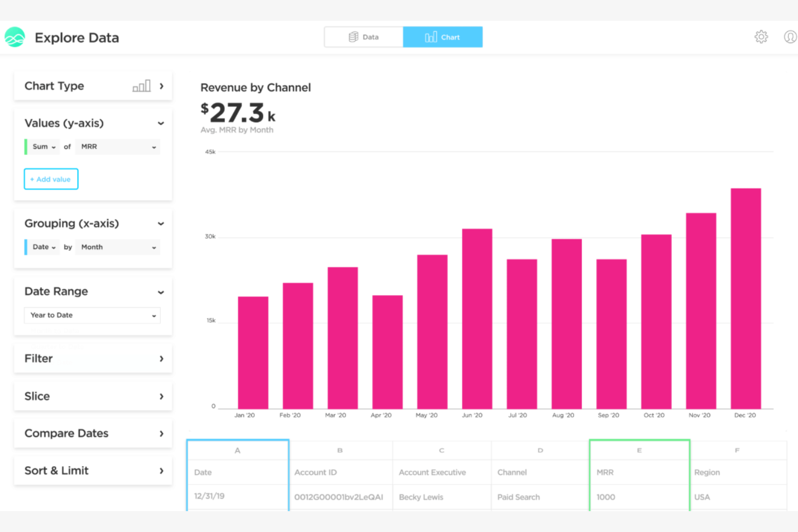Expand the Sort & Limit section
The height and width of the screenshot is (532, 798).
click(161, 470)
